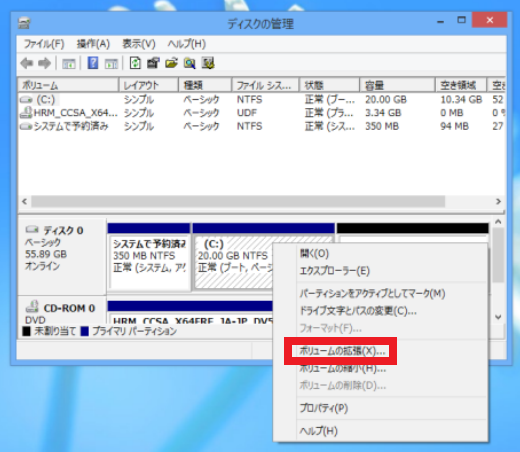Click the Forward arrow toolbar icon
Image resolution: width=520 pixels, height=452 pixels.
[x=44, y=63]
